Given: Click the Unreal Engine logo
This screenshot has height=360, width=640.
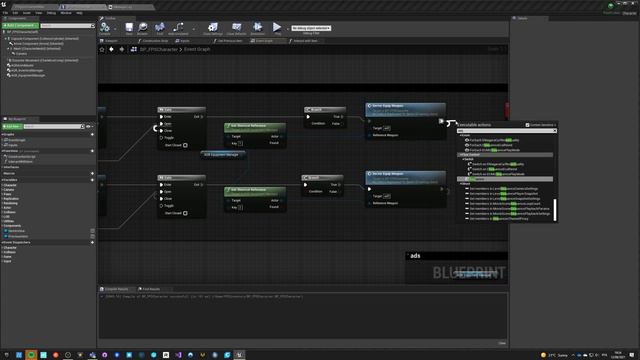Looking at the screenshot, I should pyautogui.click(x=4, y=4).
